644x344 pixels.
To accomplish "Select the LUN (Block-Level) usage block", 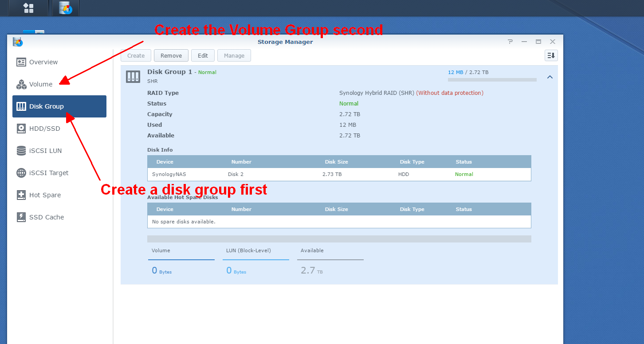I will point(256,262).
